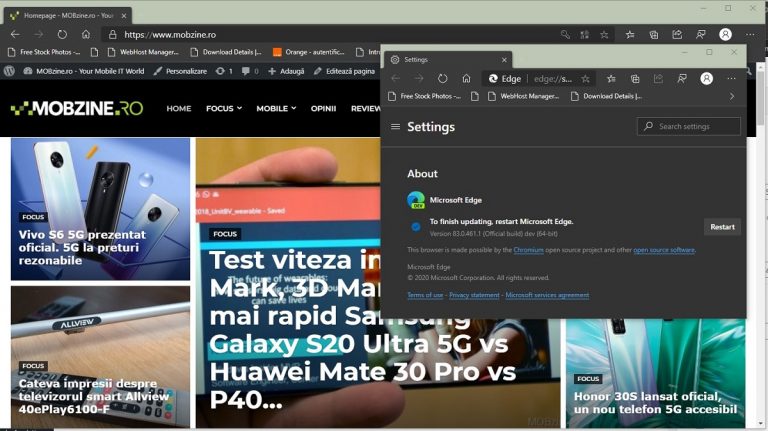Select Homepage - MOBzine.ro tab

point(68,16)
